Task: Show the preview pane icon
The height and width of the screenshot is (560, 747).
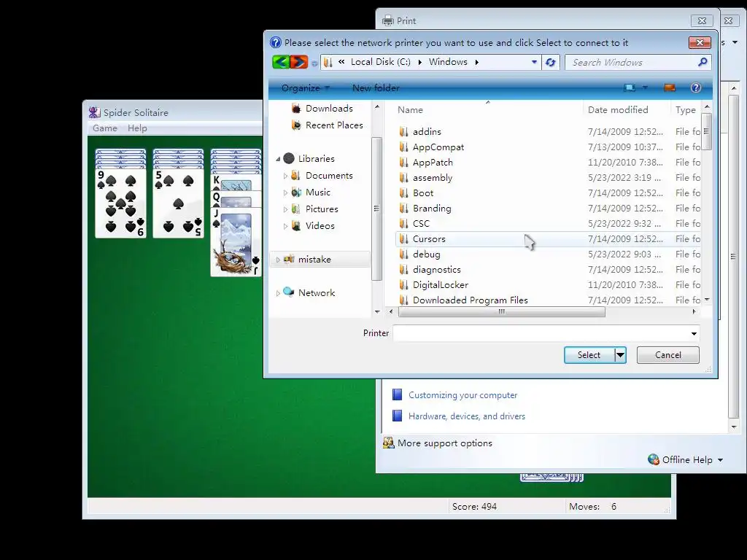Action: pos(670,87)
